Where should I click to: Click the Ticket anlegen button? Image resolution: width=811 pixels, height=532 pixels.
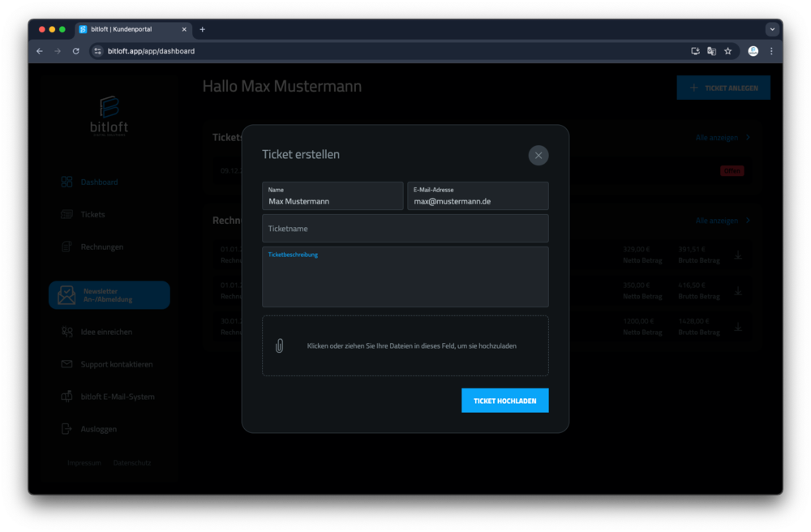pos(723,88)
